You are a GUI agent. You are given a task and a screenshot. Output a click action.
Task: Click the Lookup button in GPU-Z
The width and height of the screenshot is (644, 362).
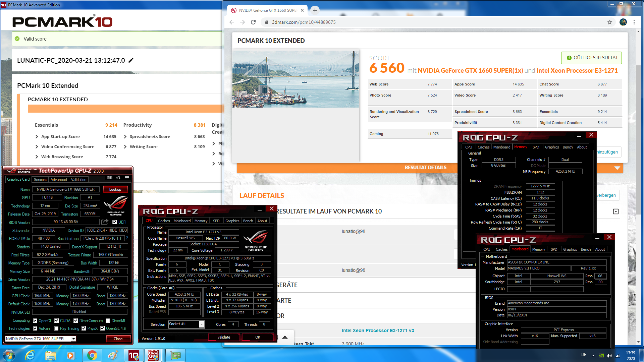coord(115,189)
